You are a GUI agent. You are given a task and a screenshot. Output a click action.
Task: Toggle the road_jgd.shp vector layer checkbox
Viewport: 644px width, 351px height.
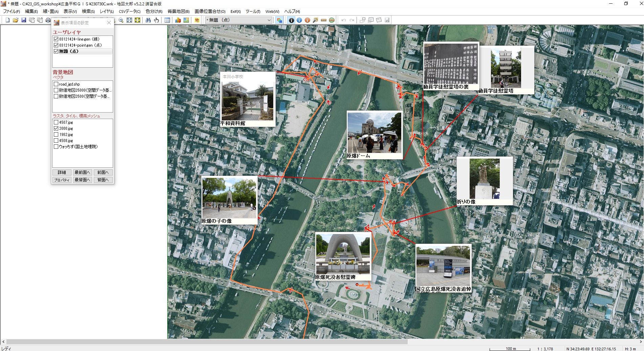point(56,84)
